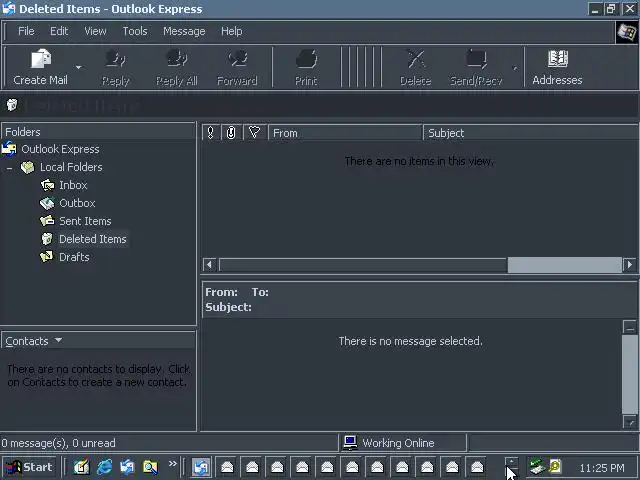Open the Help menu
Viewport: 640px width, 480px height.
[231, 31]
